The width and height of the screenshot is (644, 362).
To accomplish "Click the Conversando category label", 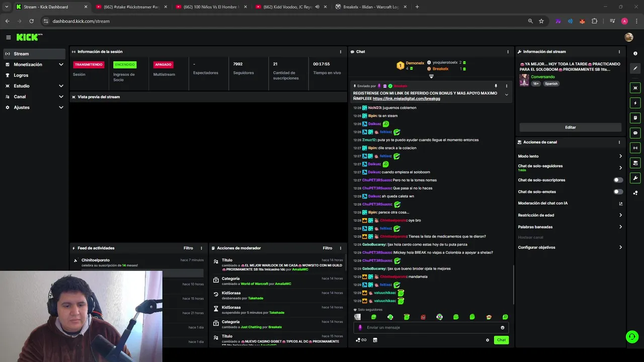I will pos(543,77).
